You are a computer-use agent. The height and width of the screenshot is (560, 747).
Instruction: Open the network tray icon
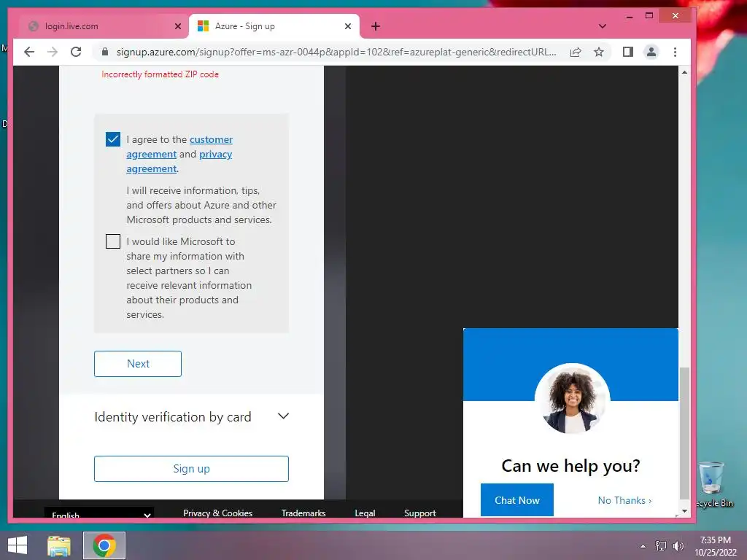click(661, 546)
